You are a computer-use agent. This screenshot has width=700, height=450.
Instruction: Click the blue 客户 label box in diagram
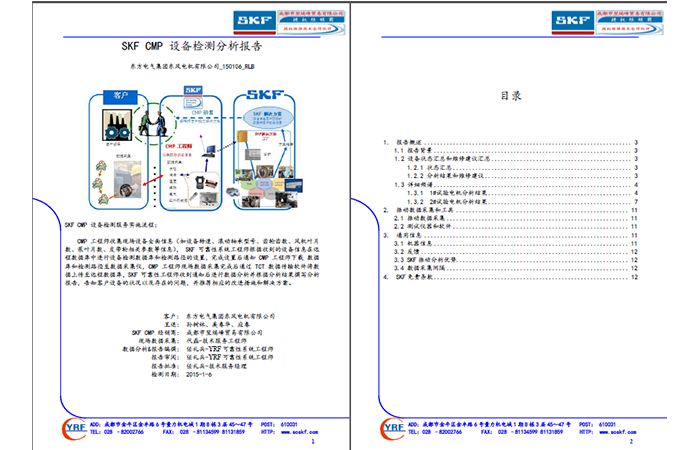120,96
